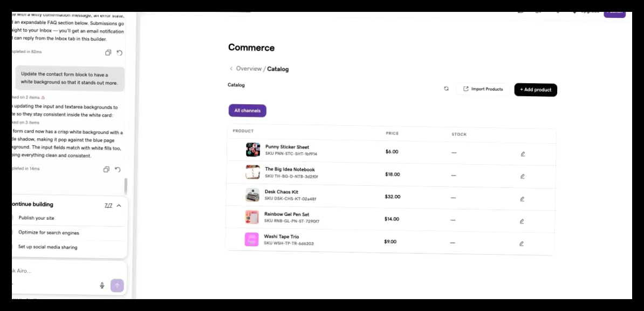644x311 pixels.
Task: Click the Add product button
Action: [x=536, y=90]
